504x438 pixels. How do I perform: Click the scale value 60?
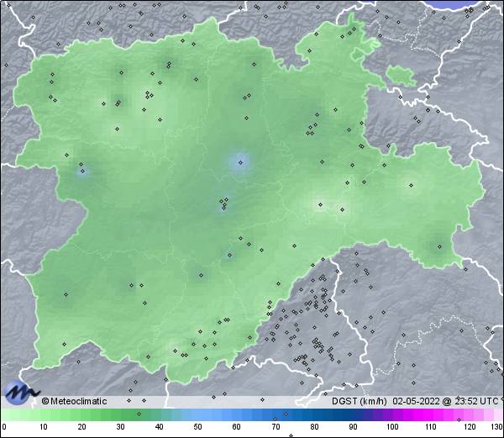[x=237, y=427]
